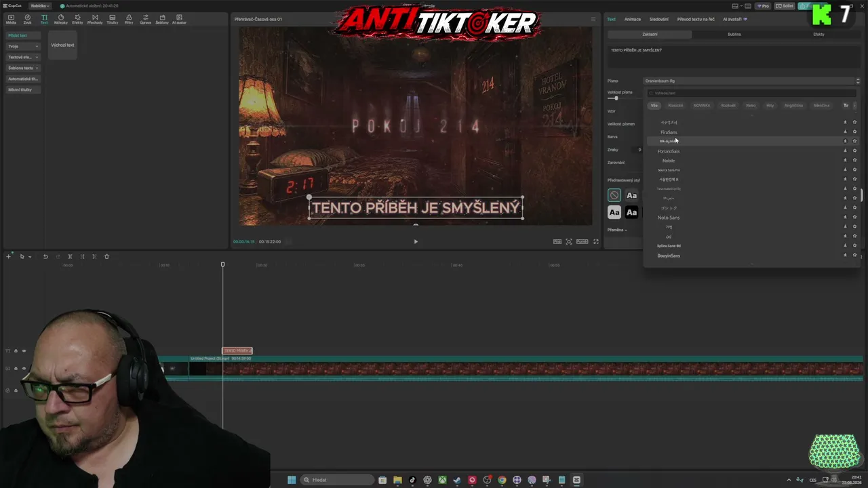Download the Noto Sans font
Viewport: 868px width, 488px height.
click(845, 217)
